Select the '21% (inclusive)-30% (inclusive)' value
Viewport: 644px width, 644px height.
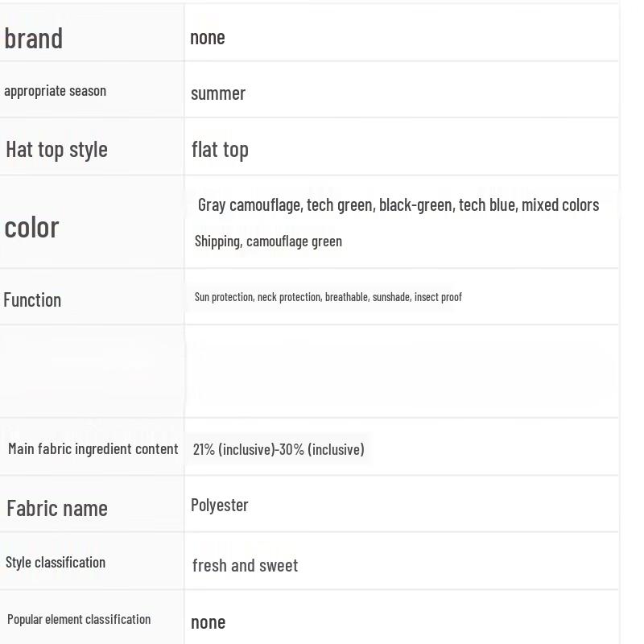pyautogui.click(x=279, y=449)
